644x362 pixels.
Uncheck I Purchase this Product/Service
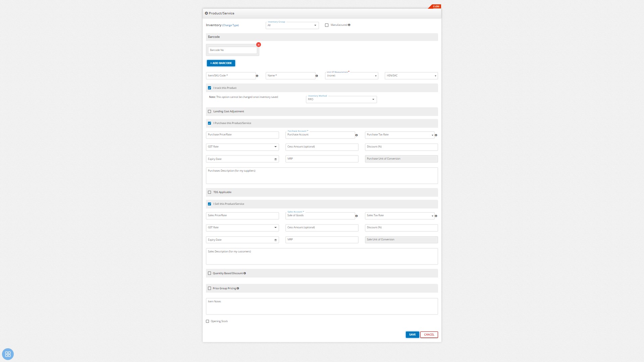click(x=210, y=123)
